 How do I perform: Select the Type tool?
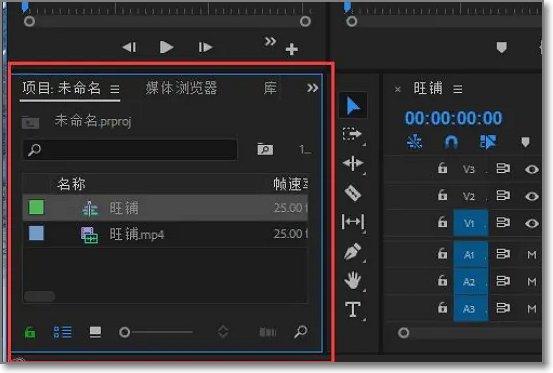tap(353, 309)
